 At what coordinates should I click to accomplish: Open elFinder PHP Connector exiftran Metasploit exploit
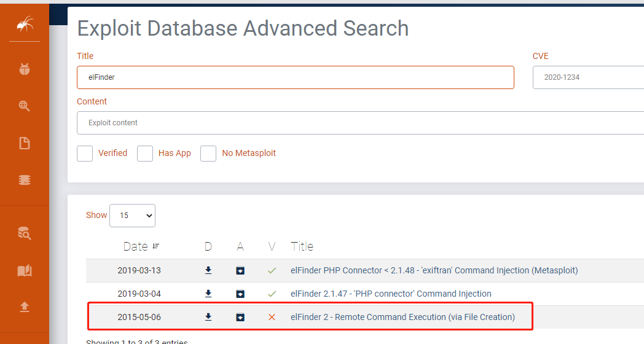434,270
